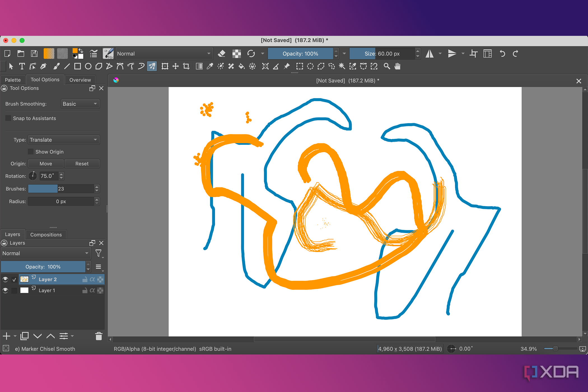Select the Zoom magnifier tool

click(x=387, y=66)
